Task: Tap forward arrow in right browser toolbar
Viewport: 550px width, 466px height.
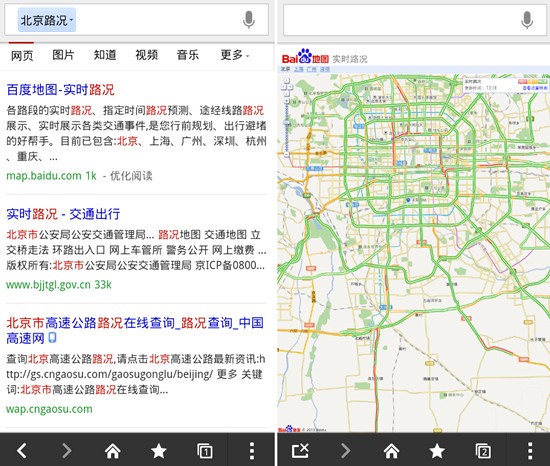Action: pos(346,451)
